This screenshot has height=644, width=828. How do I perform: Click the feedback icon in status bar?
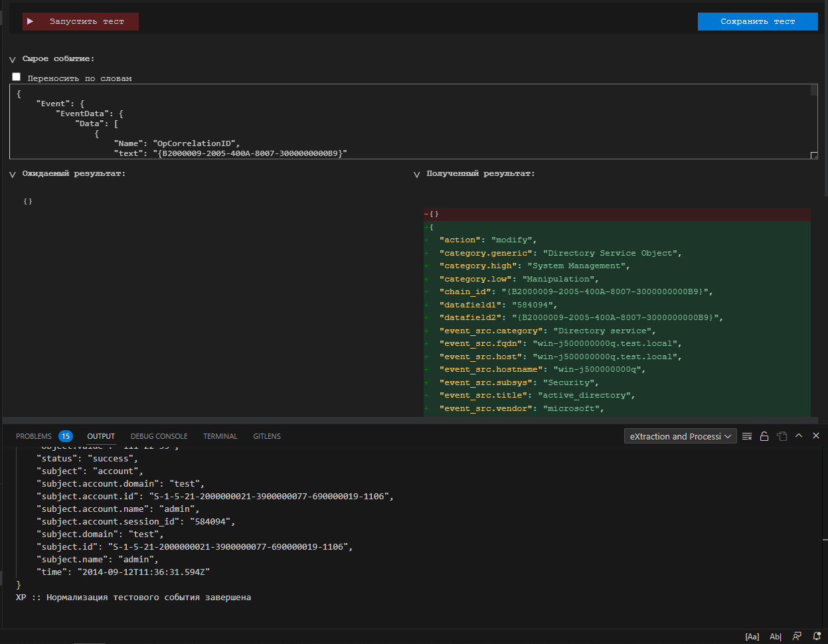point(797,636)
